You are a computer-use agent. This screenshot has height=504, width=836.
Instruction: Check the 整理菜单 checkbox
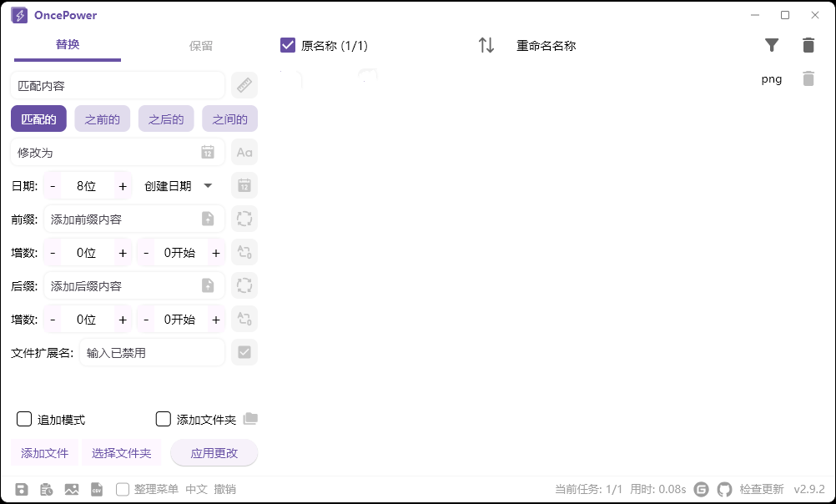coord(121,490)
